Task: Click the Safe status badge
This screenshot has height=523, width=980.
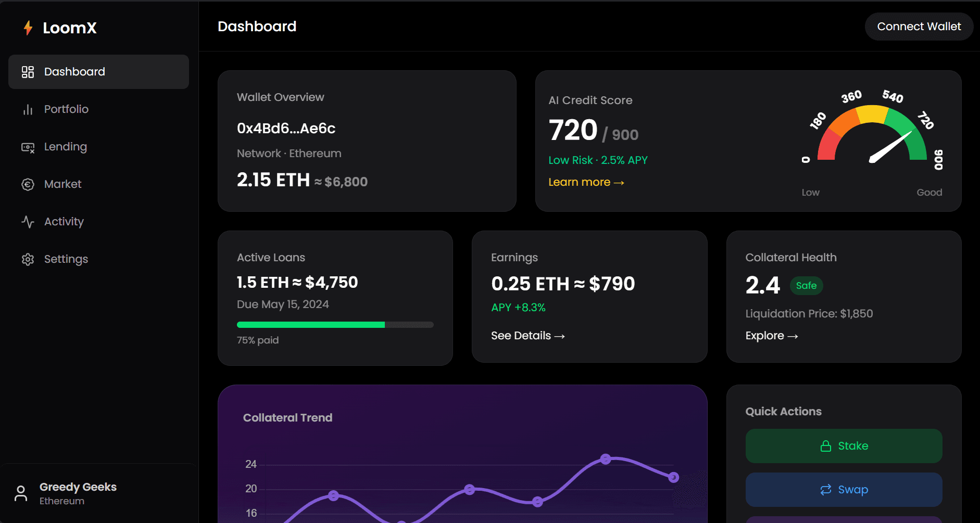Action: pyautogui.click(x=806, y=286)
